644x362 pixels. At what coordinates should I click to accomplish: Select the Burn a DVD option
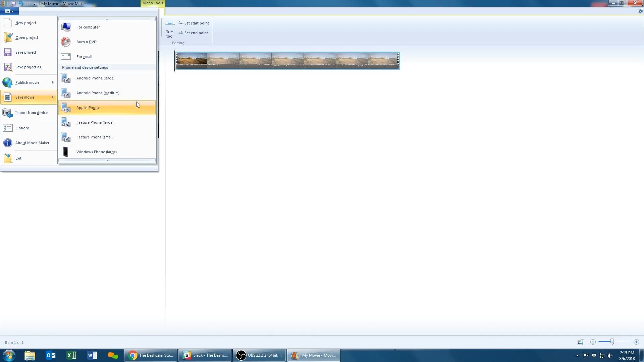(x=87, y=42)
